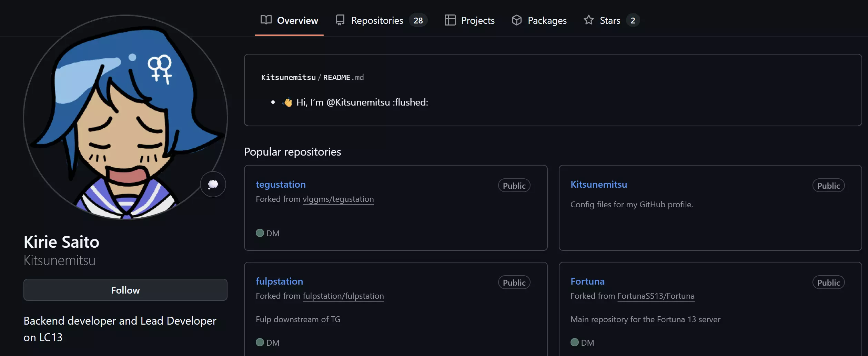Click Public badge on fulpstation card
Viewport: 868px width, 356px height.
(514, 283)
